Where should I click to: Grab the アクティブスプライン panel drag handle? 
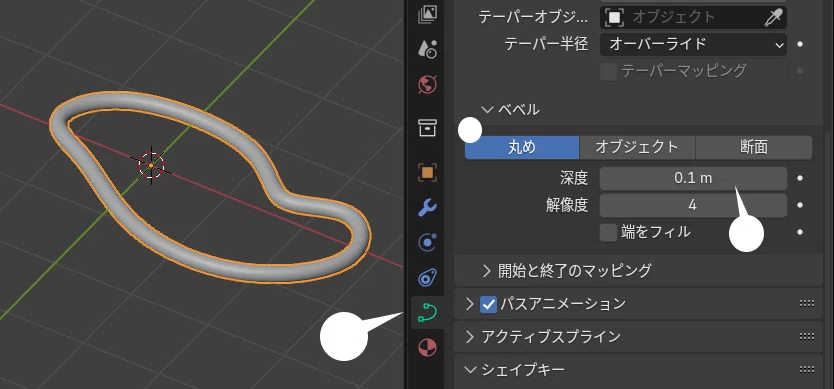tap(807, 337)
